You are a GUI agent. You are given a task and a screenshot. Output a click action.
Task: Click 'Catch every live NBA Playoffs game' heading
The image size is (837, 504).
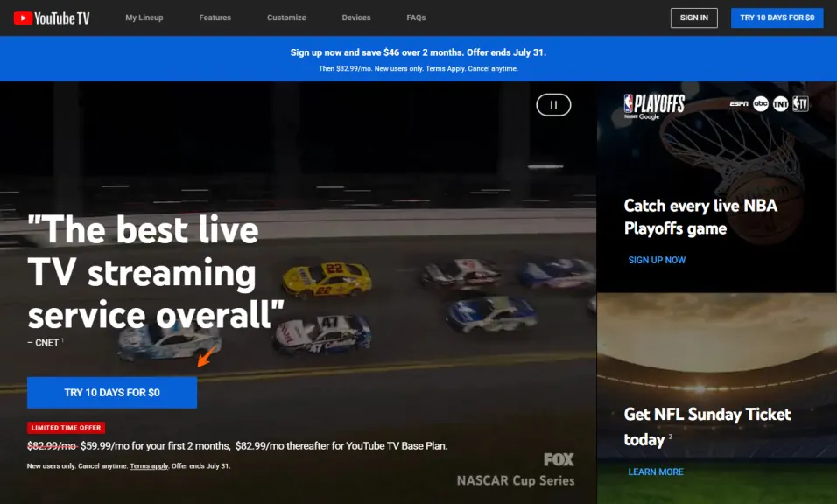click(700, 217)
